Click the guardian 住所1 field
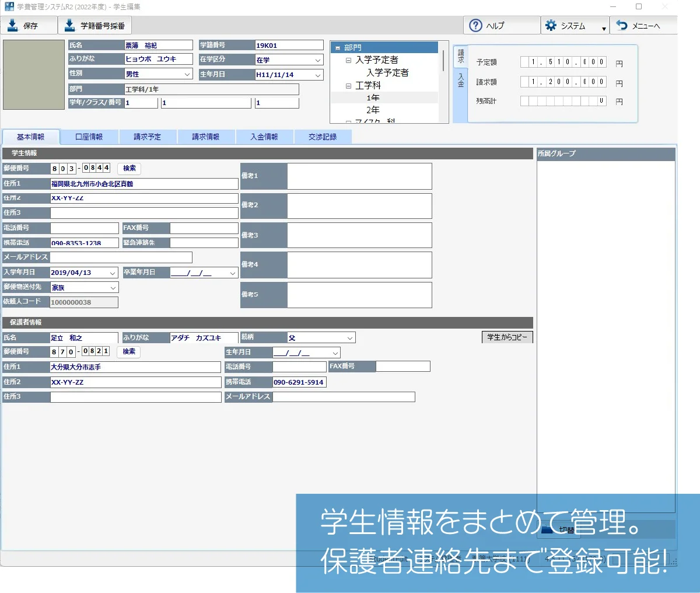 (135, 367)
